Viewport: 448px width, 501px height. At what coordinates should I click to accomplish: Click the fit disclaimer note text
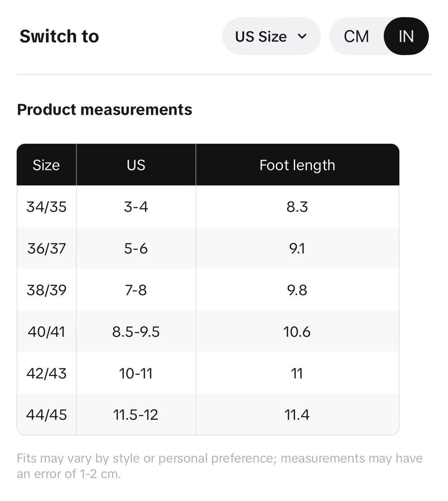(220, 466)
